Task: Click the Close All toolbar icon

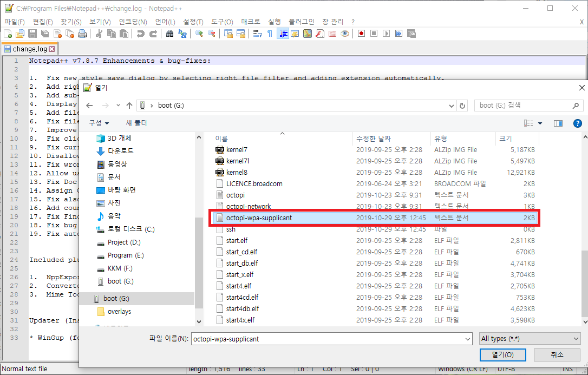Action: click(70, 34)
